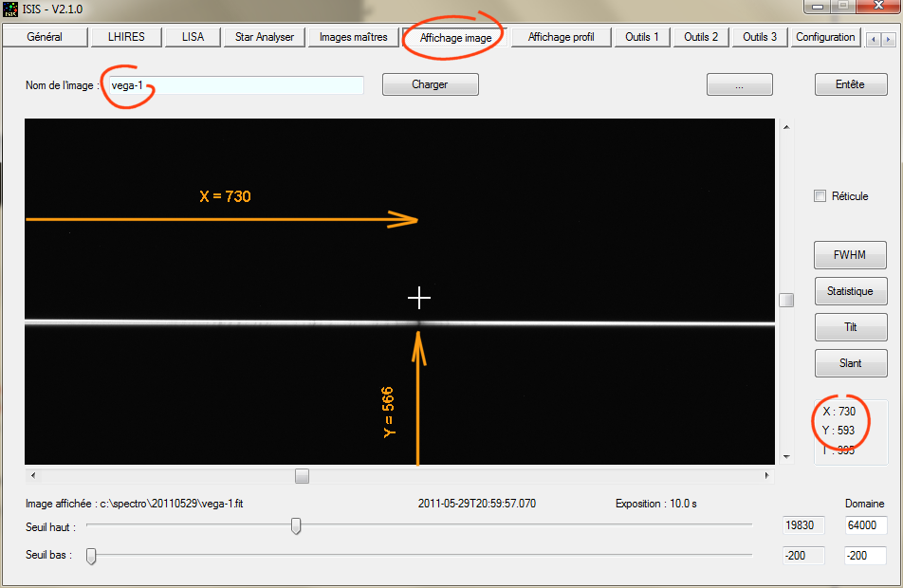The width and height of the screenshot is (903, 588).
Task: Go to the Configuration tab
Action: 825,38
